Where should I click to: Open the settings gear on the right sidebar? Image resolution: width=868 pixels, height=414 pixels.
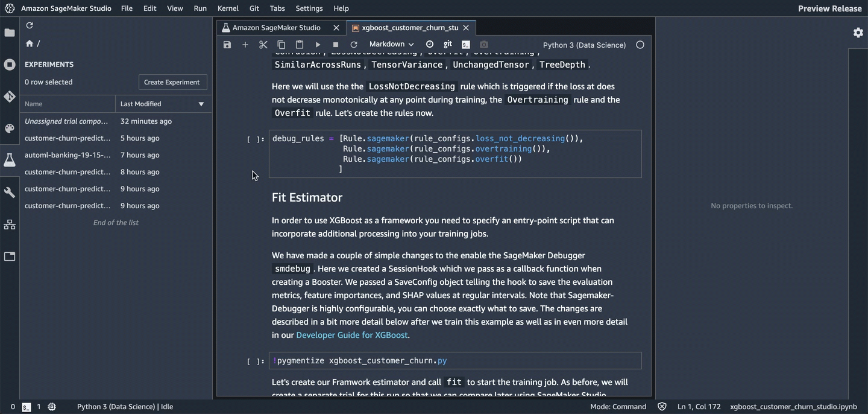(x=858, y=33)
